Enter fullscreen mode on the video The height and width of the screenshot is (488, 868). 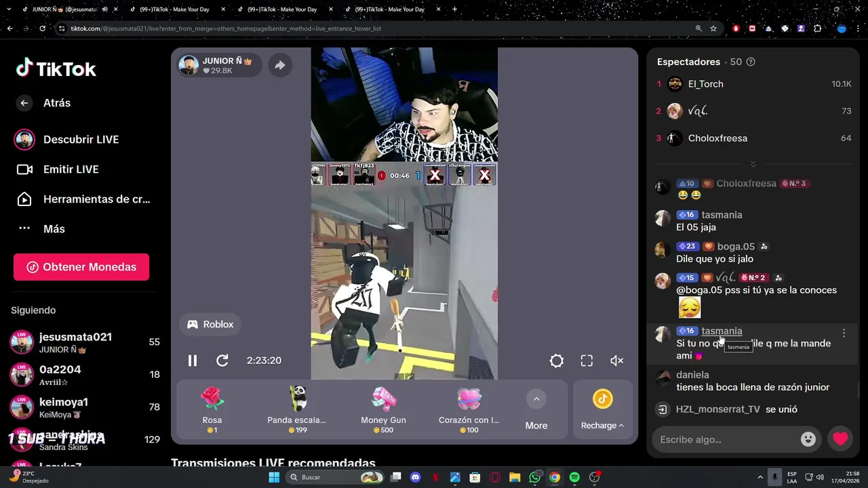click(x=587, y=361)
